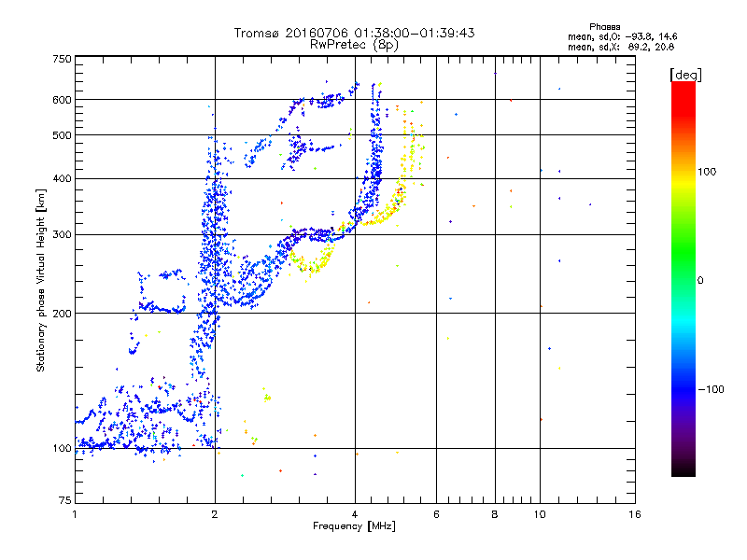Click the x-axis tick label '2'
The height and width of the screenshot is (560, 747).
[215, 514]
